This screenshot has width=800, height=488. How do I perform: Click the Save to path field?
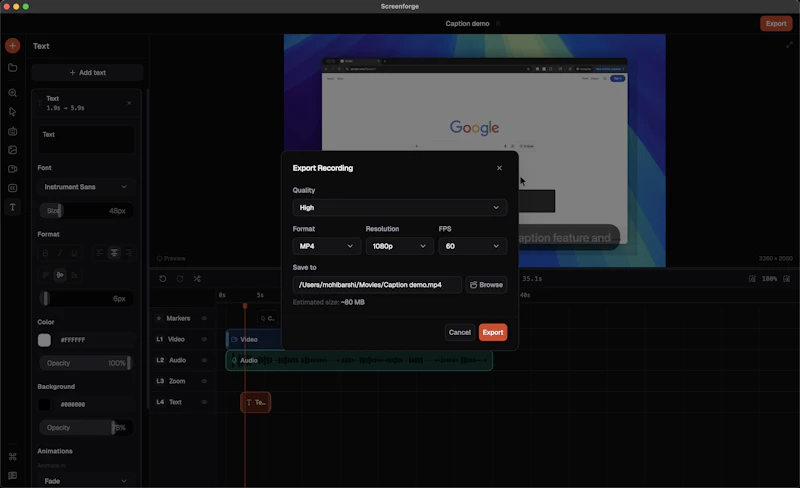coord(377,285)
